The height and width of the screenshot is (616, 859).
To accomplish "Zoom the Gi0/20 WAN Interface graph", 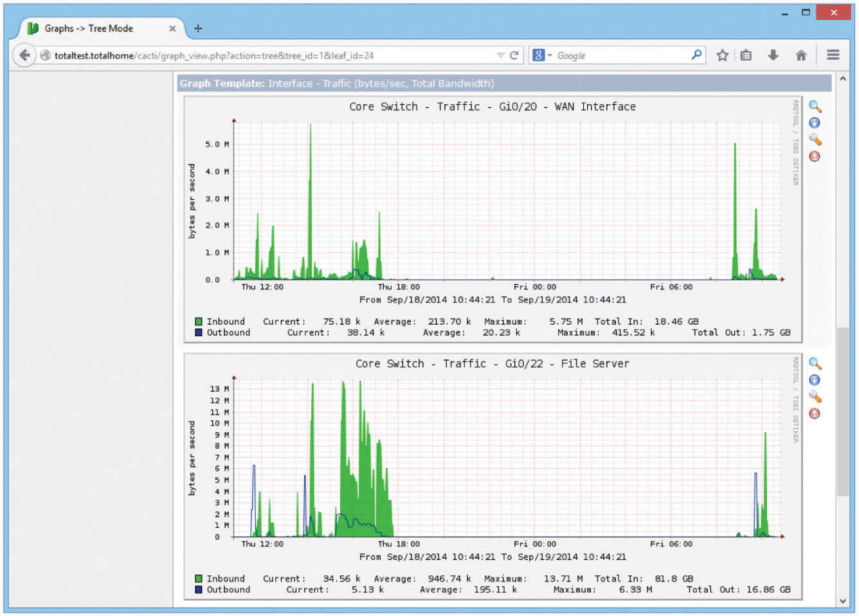I will click(815, 106).
